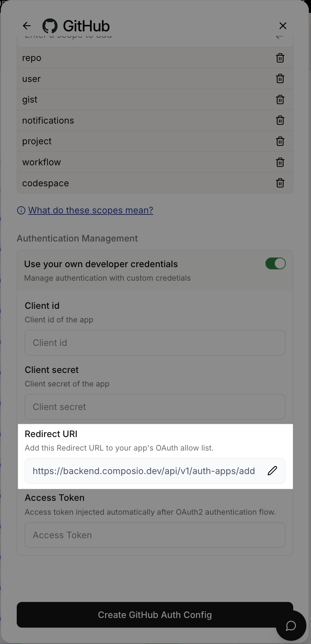Image resolution: width=311 pixels, height=644 pixels.
Task: Close the GitHub configuration dialog
Action: point(283,25)
